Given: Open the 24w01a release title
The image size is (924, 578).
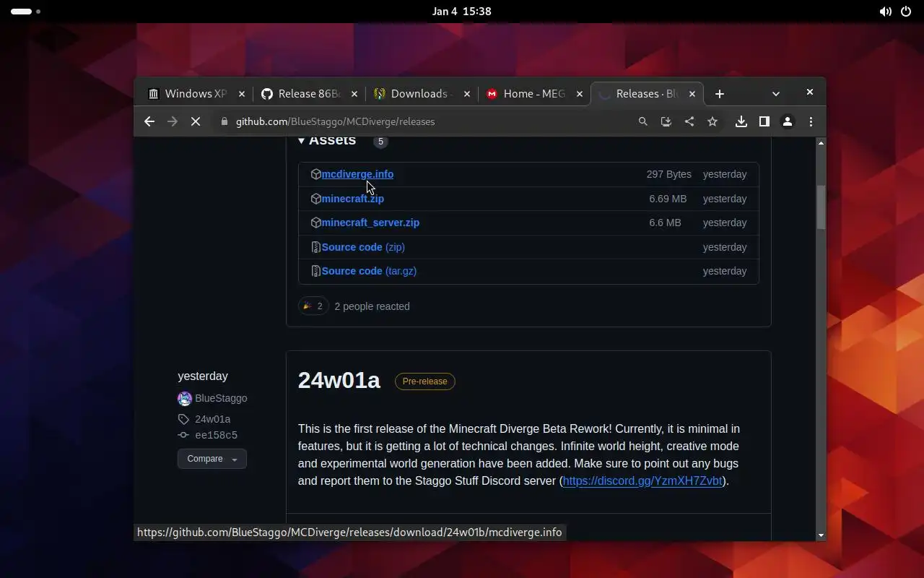Looking at the screenshot, I should pyautogui.click(x=339, y=380).
